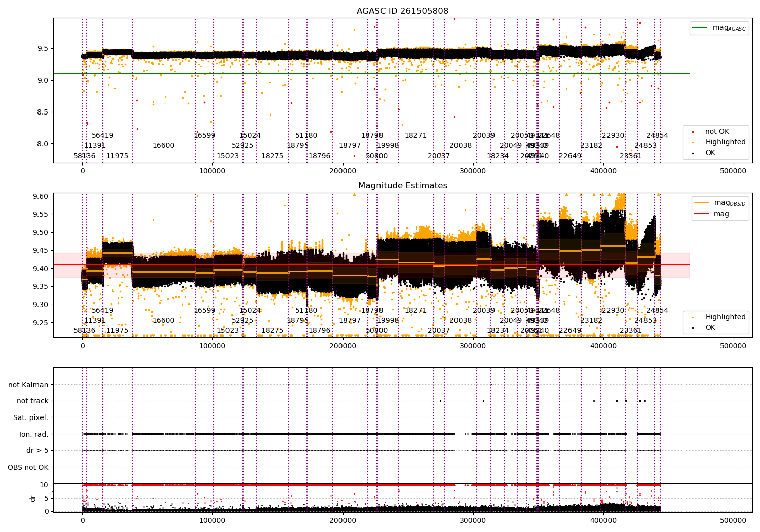This screenshot has width=760, height=532.
Task: Click obsid label 20038 in Magnitude Estimates plot
Action: tap(461, 321)
